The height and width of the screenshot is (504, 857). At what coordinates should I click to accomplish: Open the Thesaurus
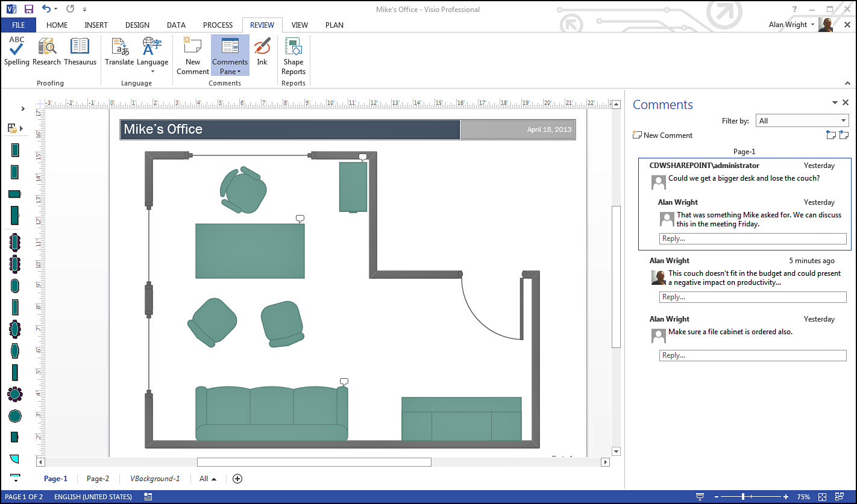[80, 51]
